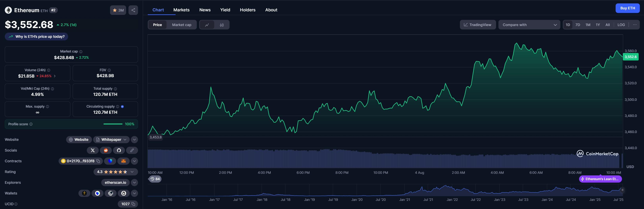Open the Compare with dropdown

pos(529,25)
